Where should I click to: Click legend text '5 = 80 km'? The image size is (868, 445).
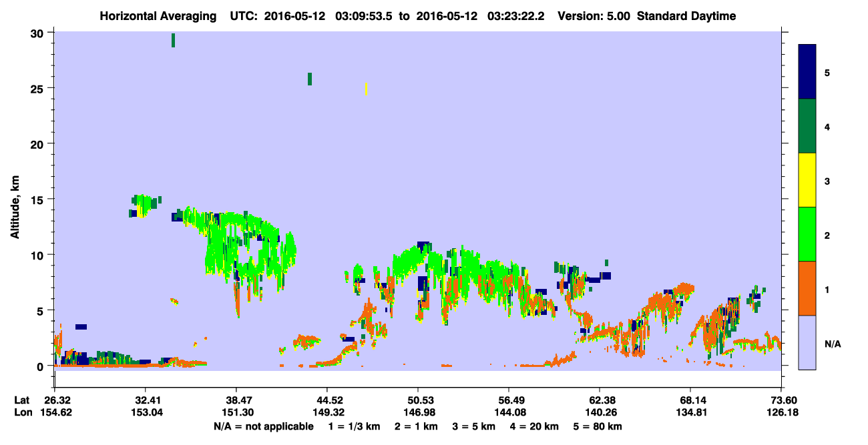point(598,426)
